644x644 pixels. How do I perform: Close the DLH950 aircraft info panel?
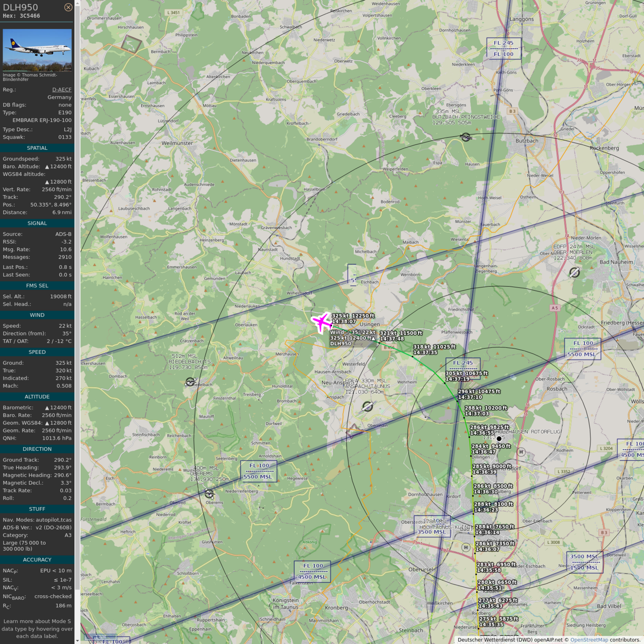pyautogui.click(x=68, y=7)
